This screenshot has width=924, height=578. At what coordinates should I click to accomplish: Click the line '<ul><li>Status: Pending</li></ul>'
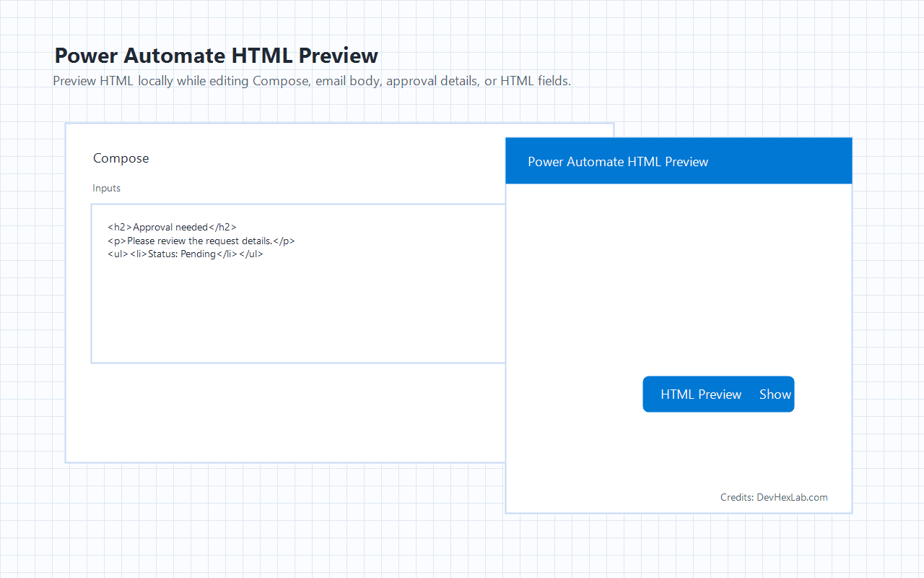(186, 254)
